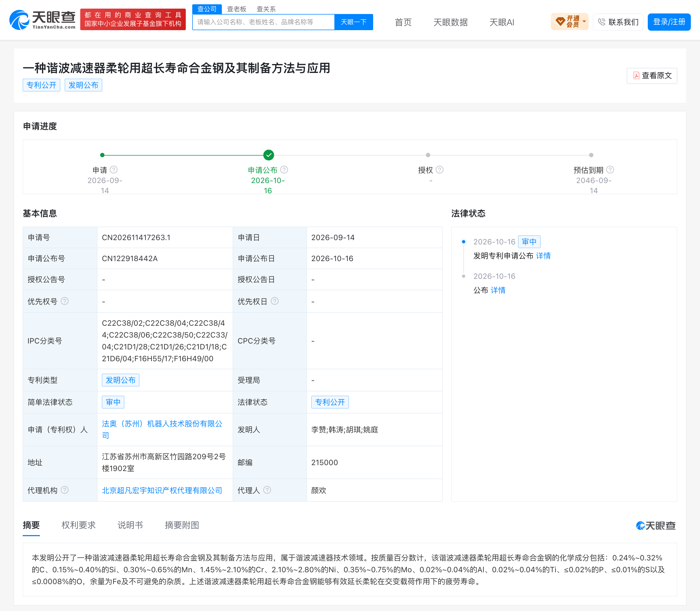Click the 登录/注册 button

click(669, 22)
